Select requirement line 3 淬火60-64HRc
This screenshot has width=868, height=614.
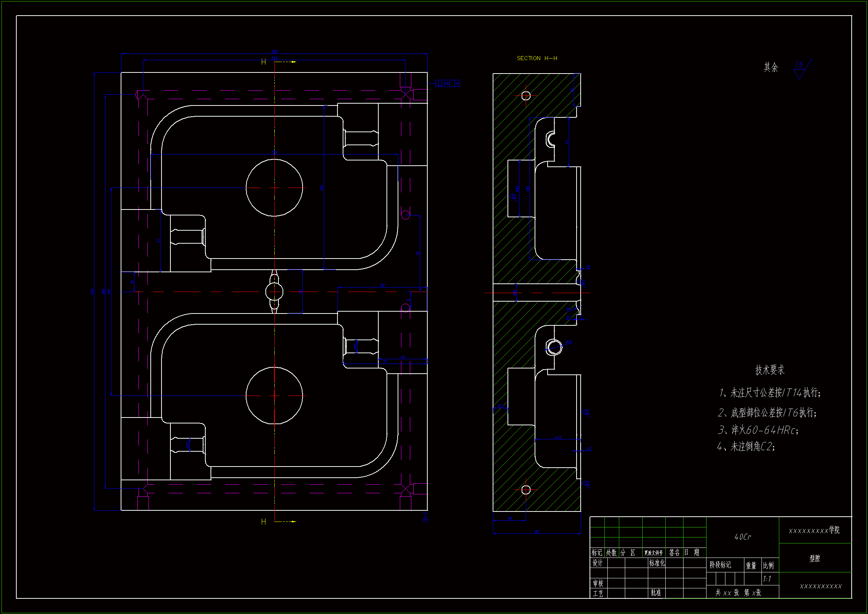pos(758,430)
